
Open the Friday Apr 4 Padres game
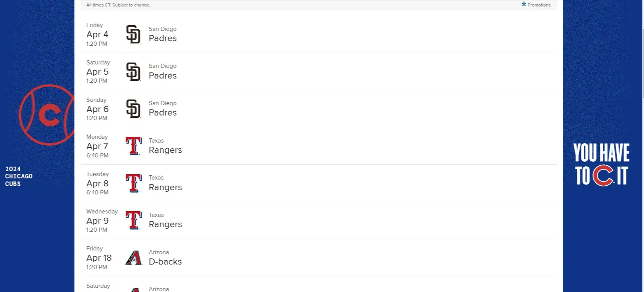tap(319, 34)
